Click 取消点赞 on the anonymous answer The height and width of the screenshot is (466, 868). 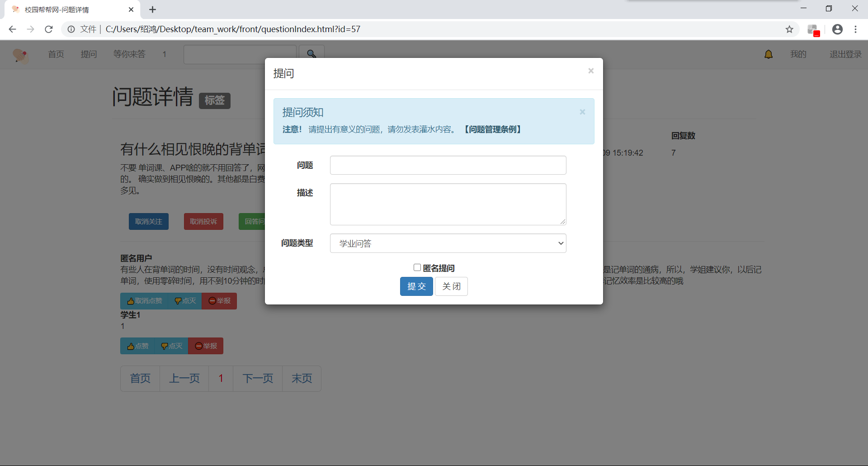coord(144,301)
